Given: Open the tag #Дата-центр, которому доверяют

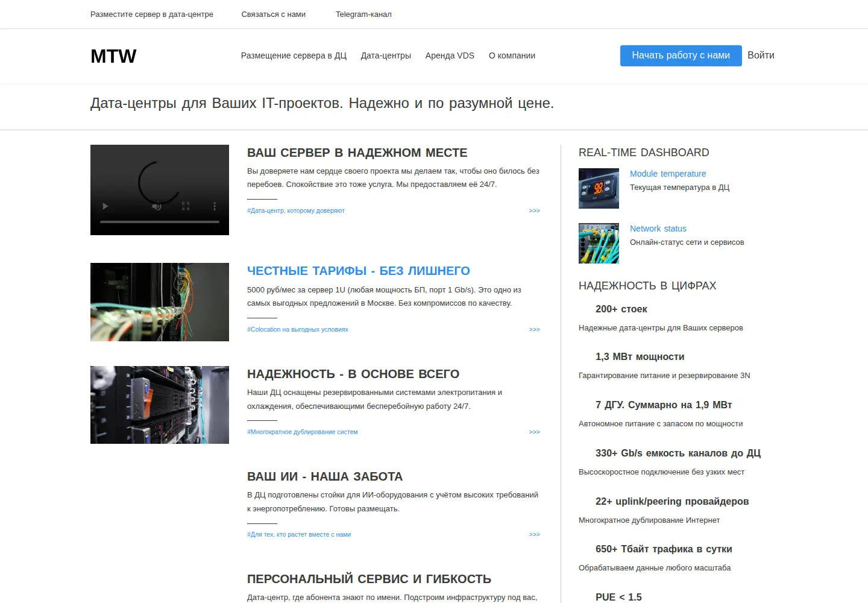Looking at the screenshot, I should point(296,211).
